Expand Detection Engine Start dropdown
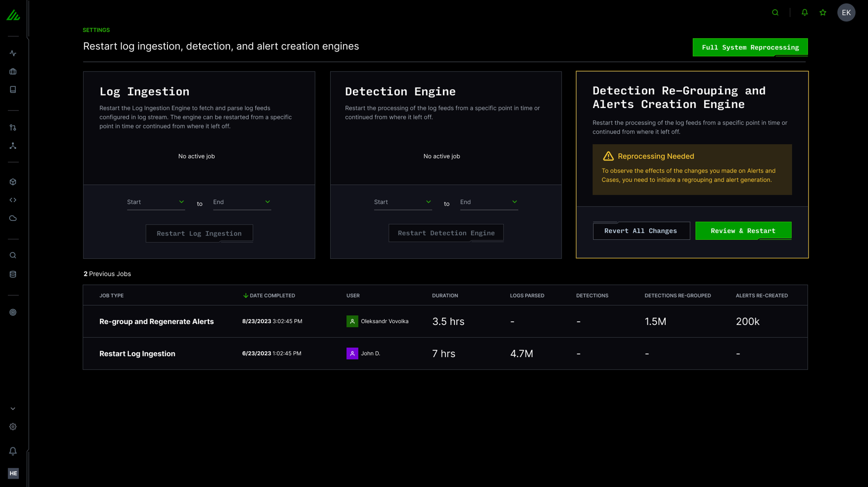Screen dimensions: 868x487 pyautogui.click(x=403, y=202)
